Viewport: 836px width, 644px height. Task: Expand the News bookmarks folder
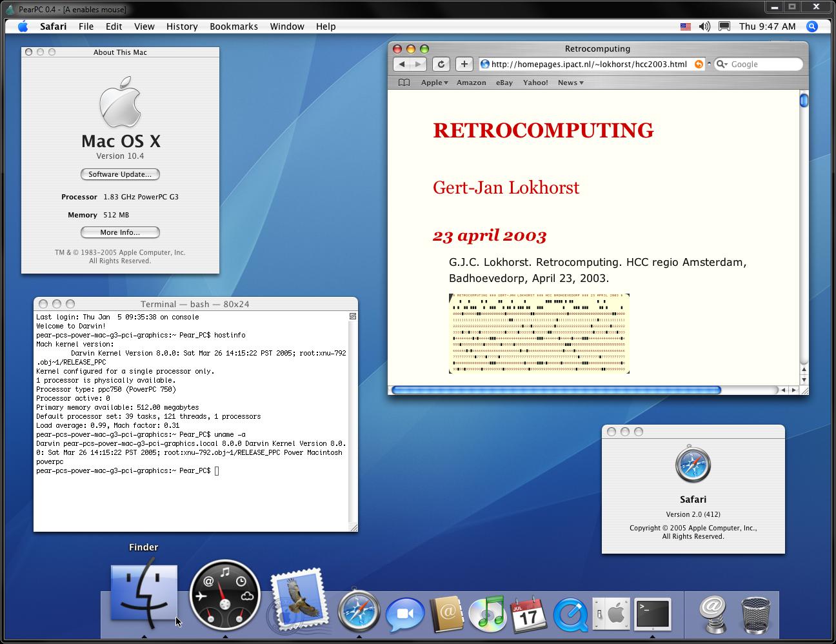point(570,83)
